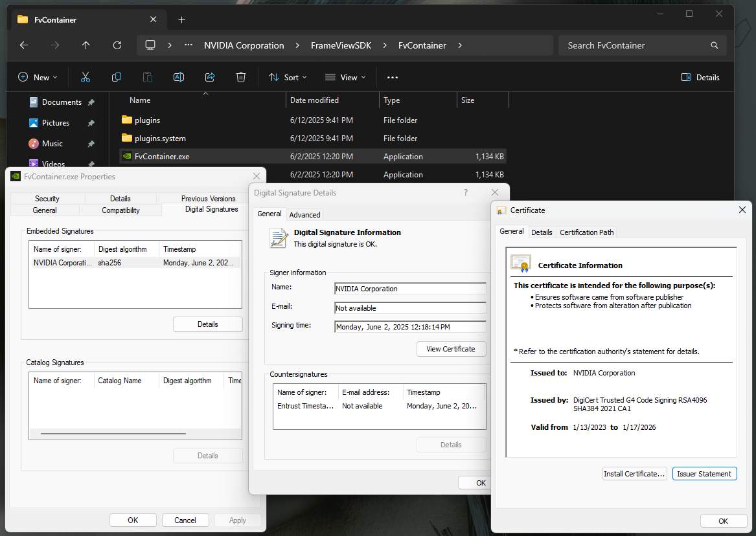Click the View Certificate button
Screen dimensions: 756x536
[x=451, y=349]
